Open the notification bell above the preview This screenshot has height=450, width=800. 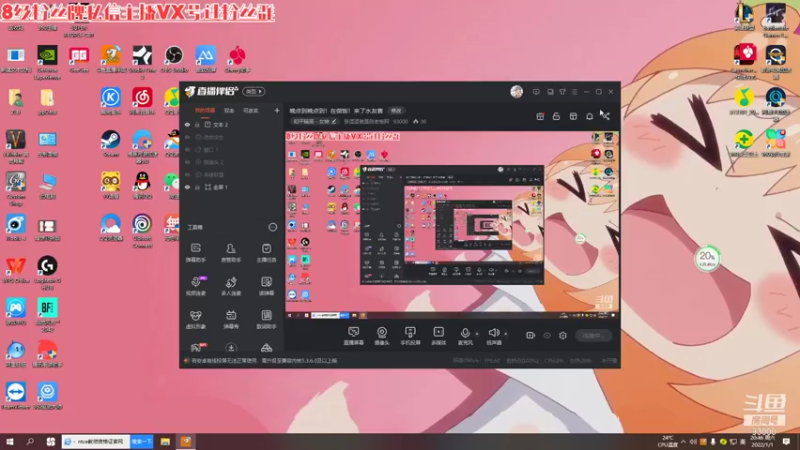click(589, 116)
